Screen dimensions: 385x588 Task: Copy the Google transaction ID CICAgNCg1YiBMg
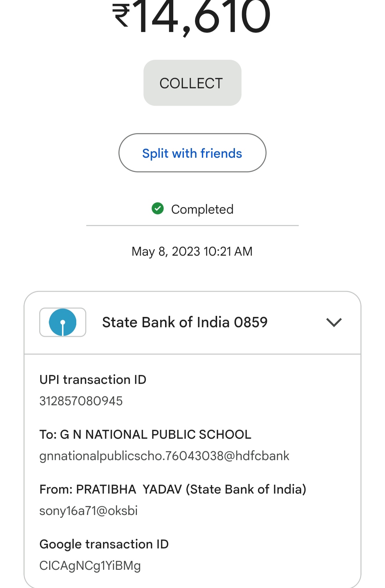(90, 566)
